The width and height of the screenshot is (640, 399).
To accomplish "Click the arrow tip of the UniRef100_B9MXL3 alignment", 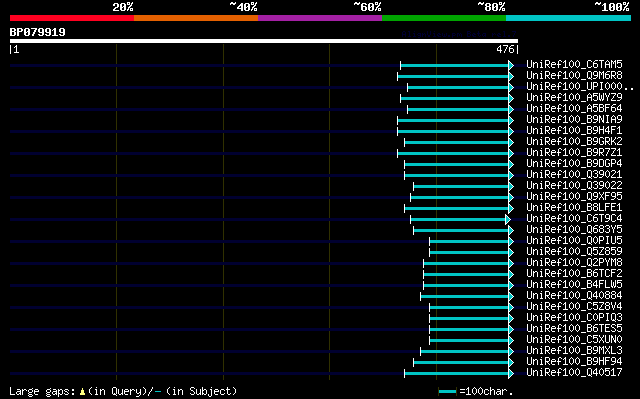I will coord(511,351).
